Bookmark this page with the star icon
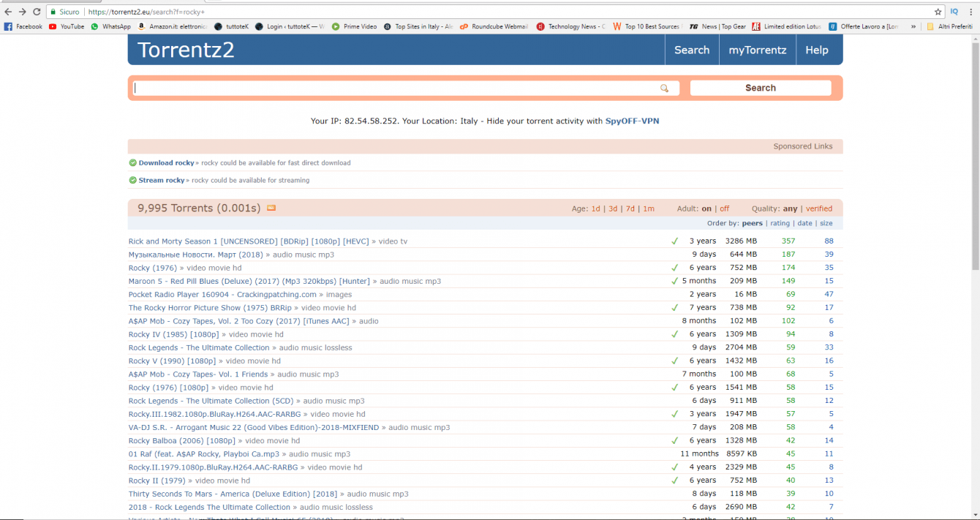The width and height of the screenshot is (980, 520). (x=938, y=12)
